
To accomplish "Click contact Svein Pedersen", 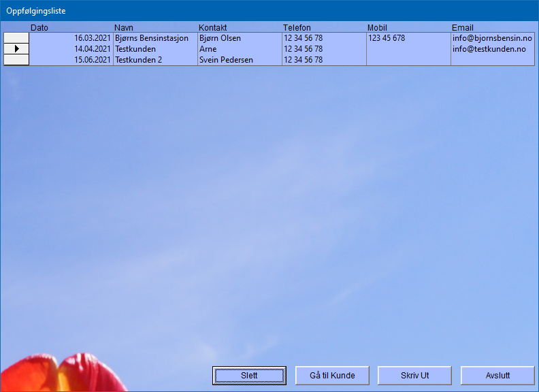I will (x=240, y=60).
